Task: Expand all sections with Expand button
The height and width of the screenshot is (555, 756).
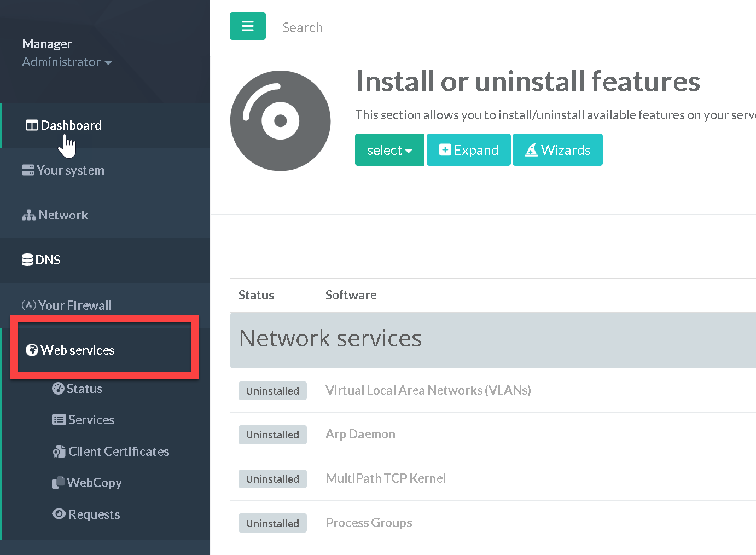Action: 468,150
